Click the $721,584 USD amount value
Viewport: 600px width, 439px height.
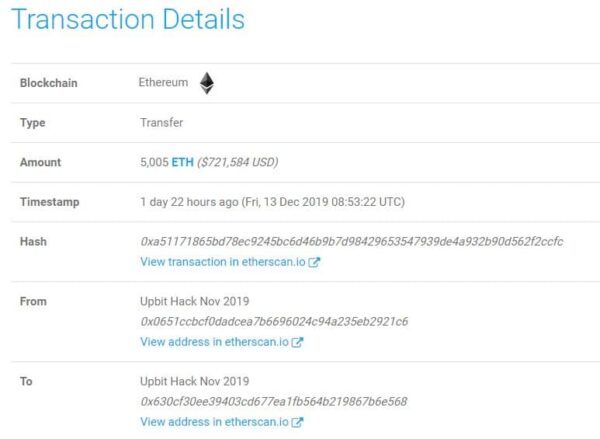[238, 162]
